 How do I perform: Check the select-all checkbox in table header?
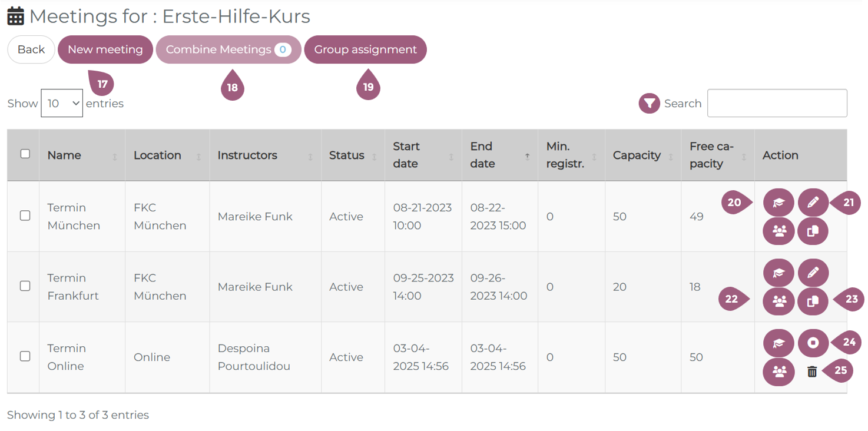(25, 154)
